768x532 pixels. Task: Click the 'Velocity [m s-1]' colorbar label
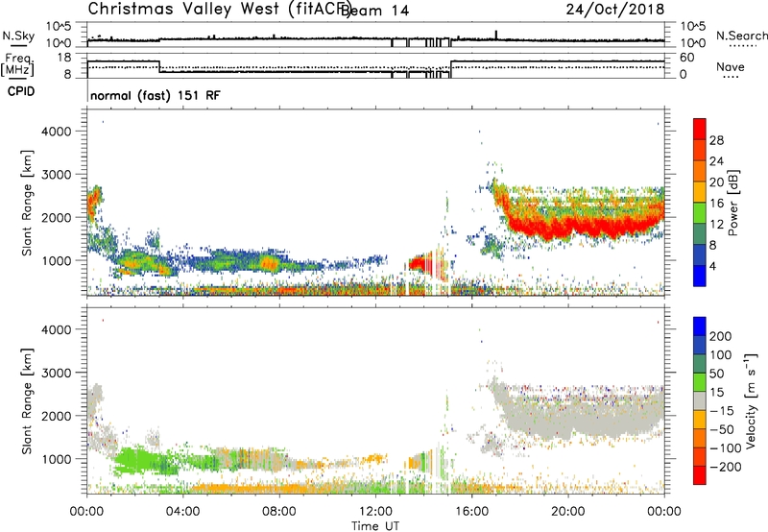750,400
